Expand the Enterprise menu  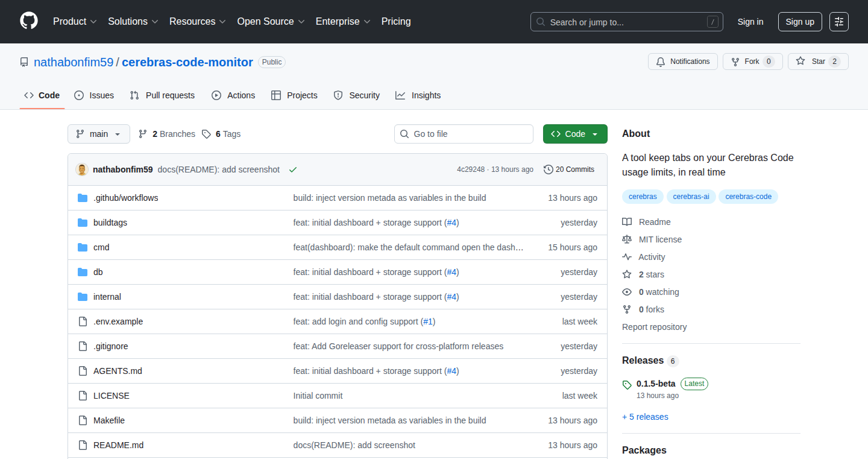[x=343, y=22]
